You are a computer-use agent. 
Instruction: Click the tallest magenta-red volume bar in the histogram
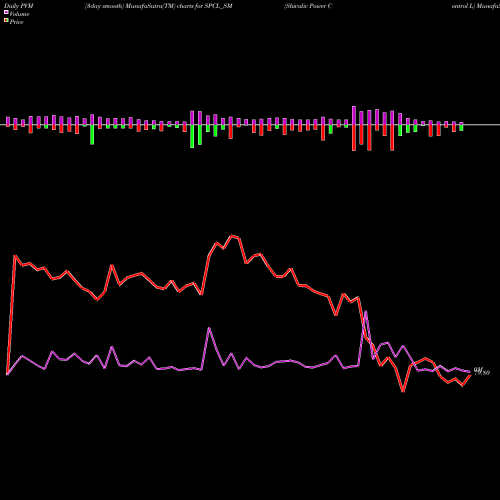click(x=354, y=128)
